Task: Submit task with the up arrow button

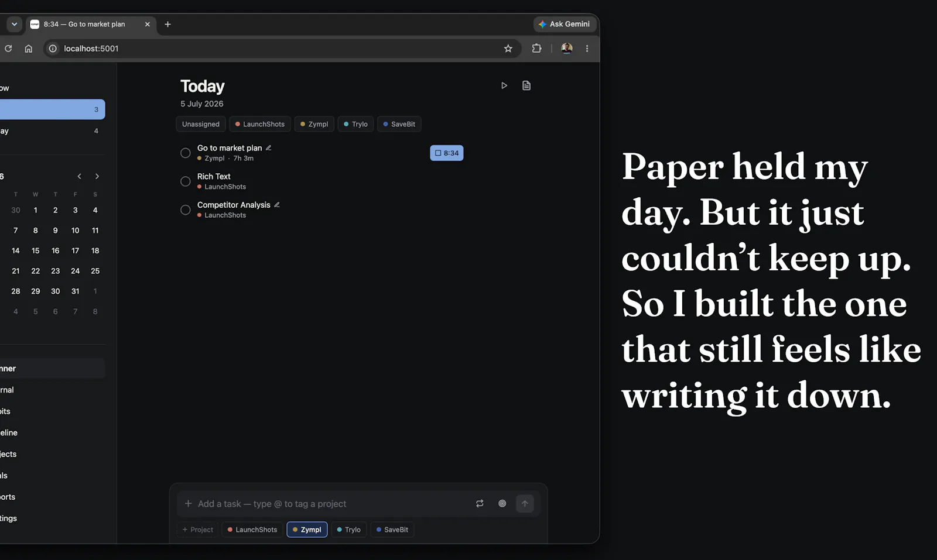Action: tap(525, 503)
